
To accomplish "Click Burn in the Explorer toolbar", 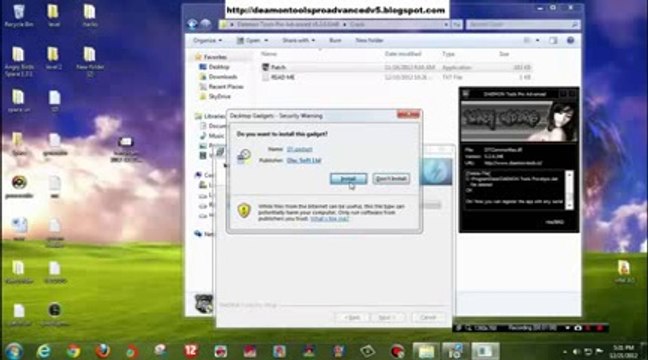I will coord(335,41).
